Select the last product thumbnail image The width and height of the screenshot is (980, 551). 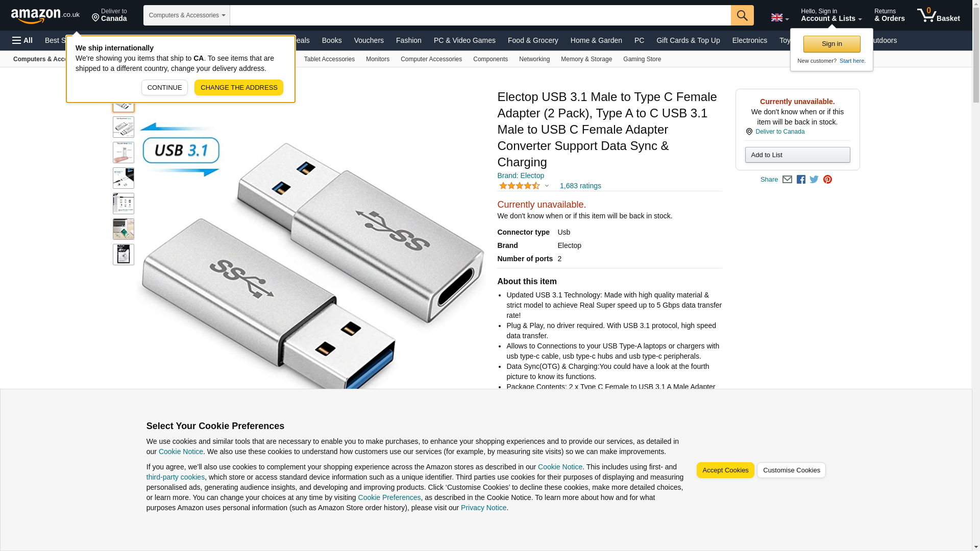[x=124, y=255]
